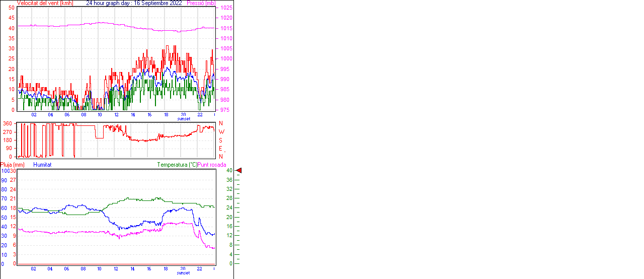Screen dimensions: 644x279
Task: Click the blue 'Humitat' legend label
Action: pyautogui.click(x=42, y=165)
